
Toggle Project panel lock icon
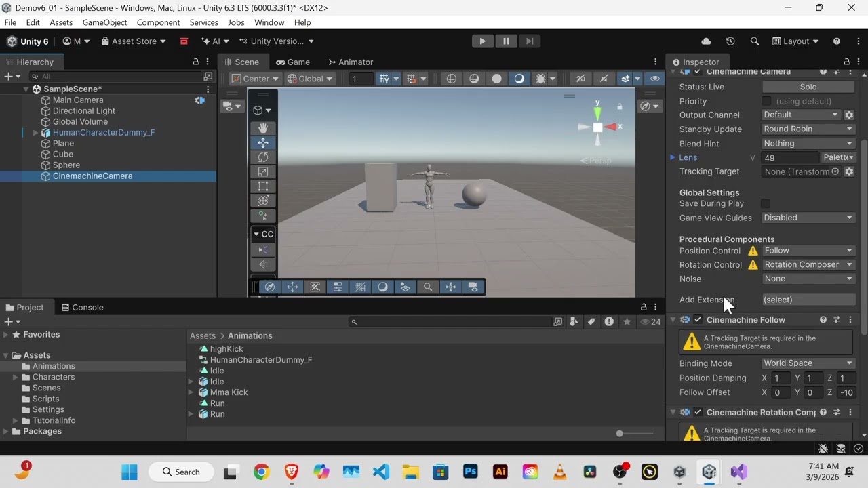tap(644, 307)
